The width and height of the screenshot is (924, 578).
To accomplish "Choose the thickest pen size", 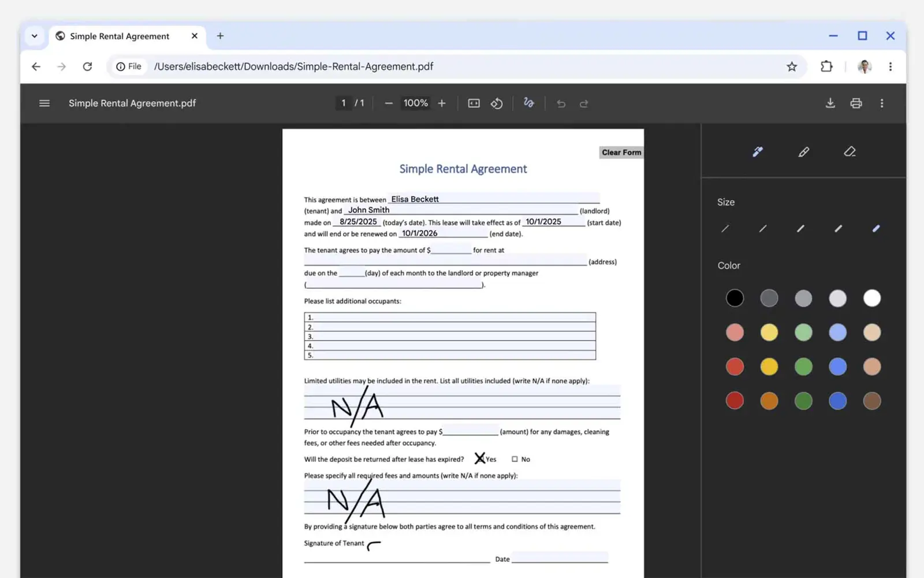I will tap(876, 229).
